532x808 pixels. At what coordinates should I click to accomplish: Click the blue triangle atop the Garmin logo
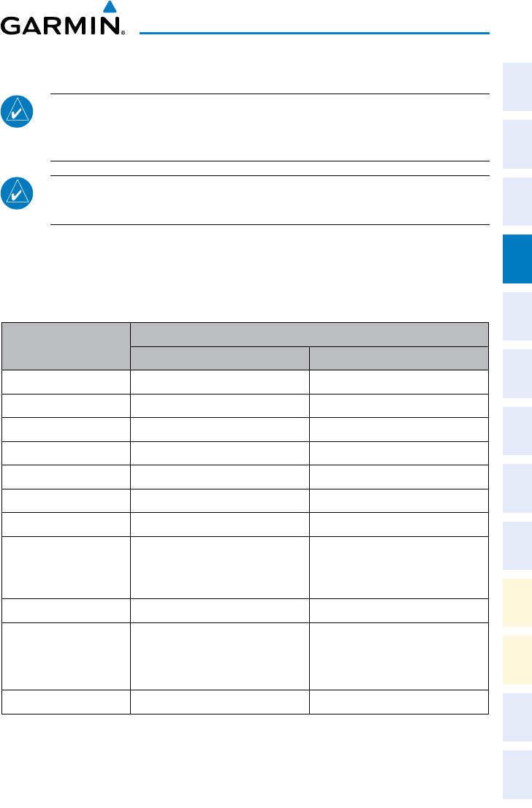point(110,7)
